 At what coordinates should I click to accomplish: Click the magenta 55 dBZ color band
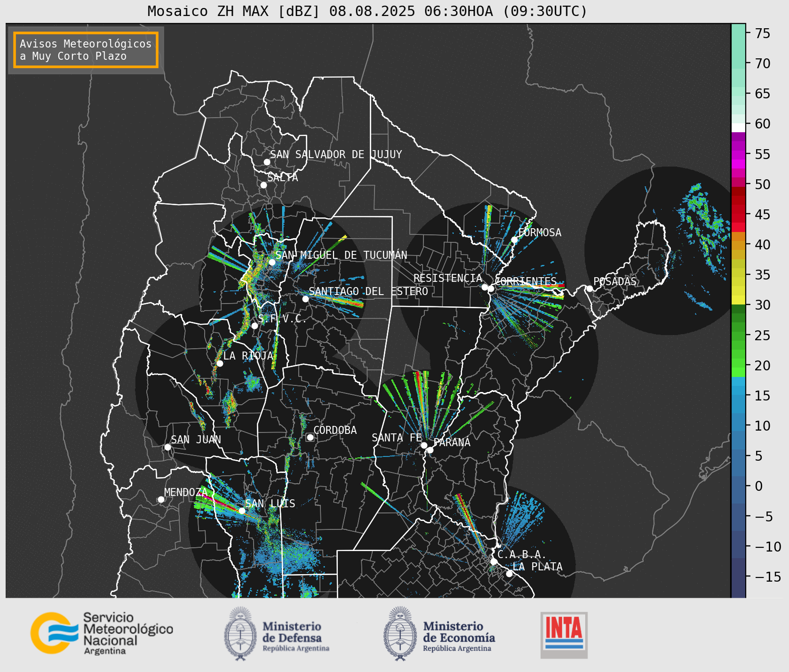point(738,154)
